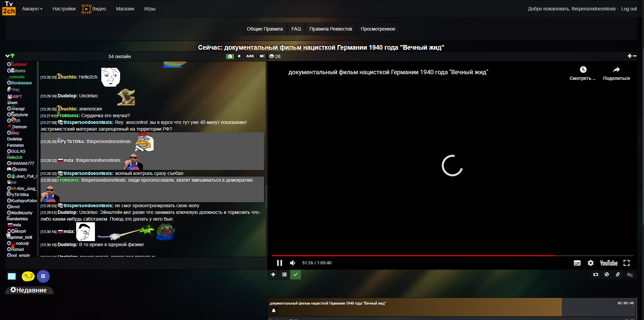Open the Общие Правила tab
Screen dimensions: 644x320
265,29
